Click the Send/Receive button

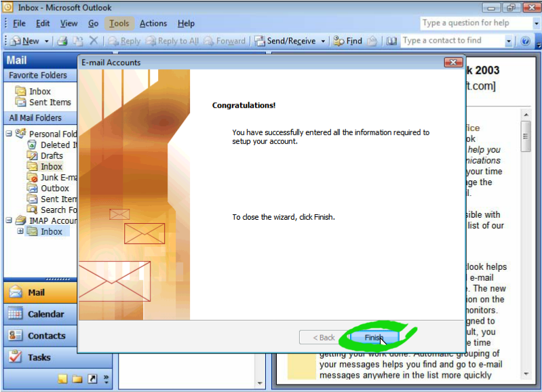[x=286, y=41]
